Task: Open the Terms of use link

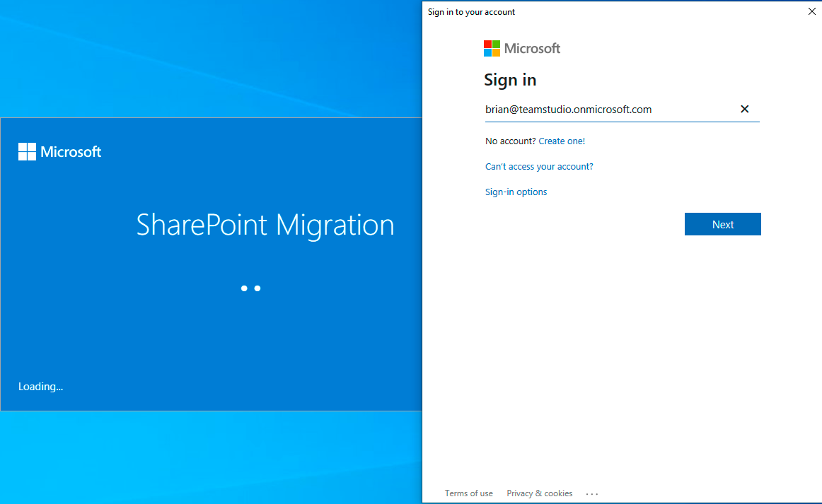Action: pos(469,493)
